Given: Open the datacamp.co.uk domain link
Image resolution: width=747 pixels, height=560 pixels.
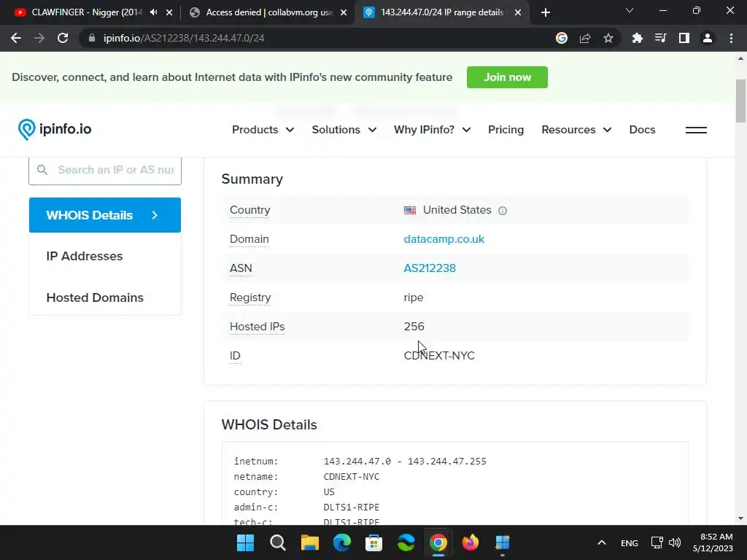Looking at the screenshot, I should tap(444, 239).
